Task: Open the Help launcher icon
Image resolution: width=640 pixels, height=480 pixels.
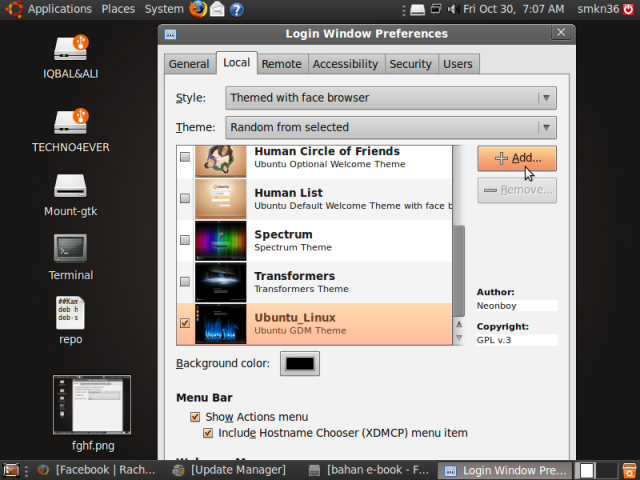Action: (237, 9)
